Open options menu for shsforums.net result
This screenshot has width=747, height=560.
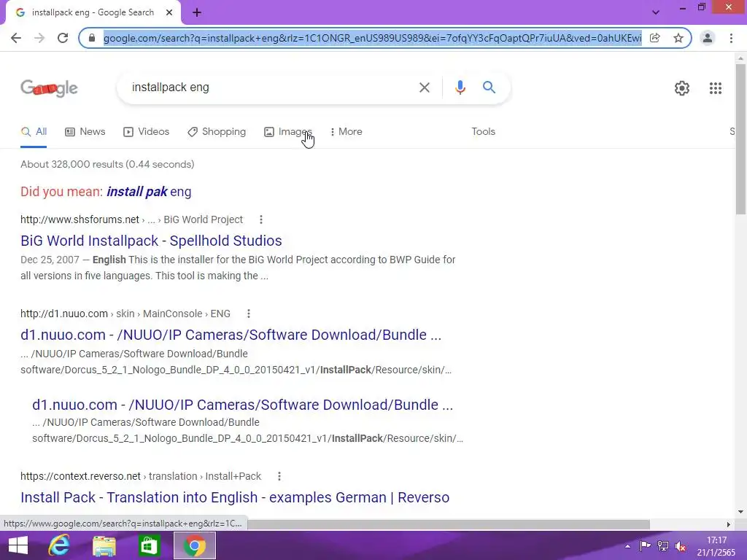pos(260,219)
